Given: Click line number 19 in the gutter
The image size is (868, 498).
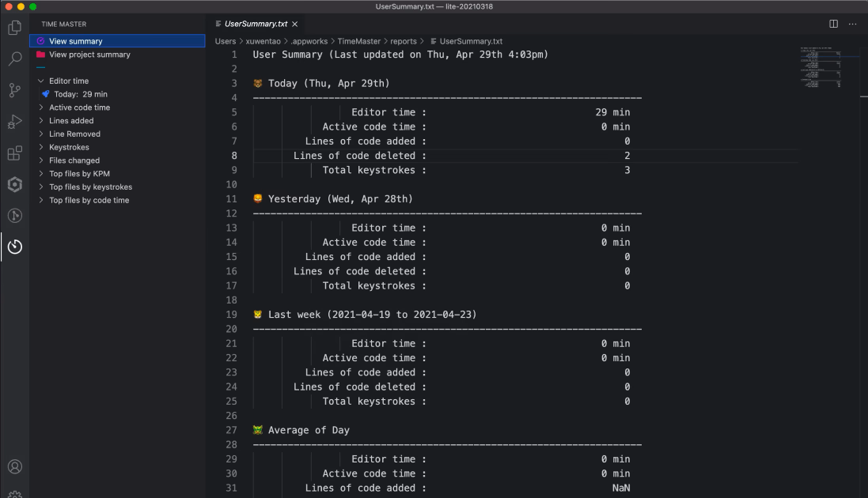Looking at the screenshot, I should click(x=231, y=315).
